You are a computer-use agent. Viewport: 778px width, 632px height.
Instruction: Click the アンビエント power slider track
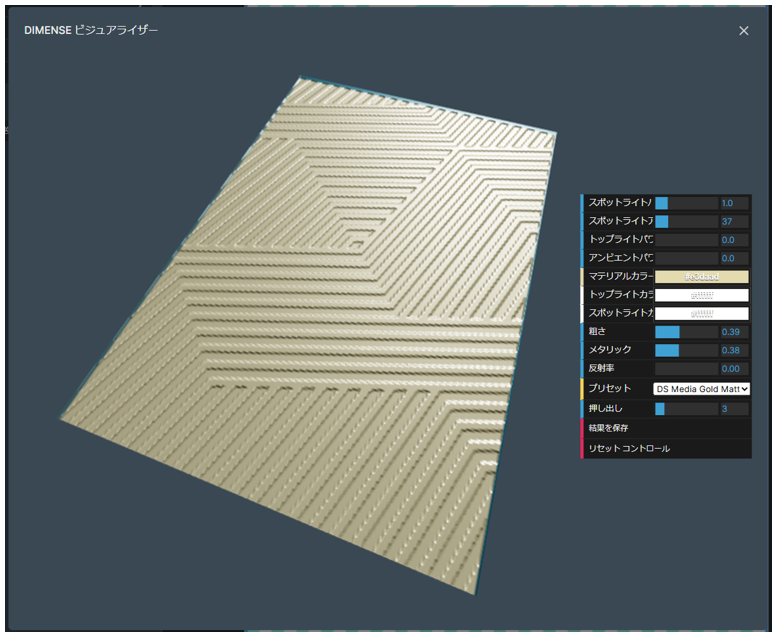(x=687, y=258)
